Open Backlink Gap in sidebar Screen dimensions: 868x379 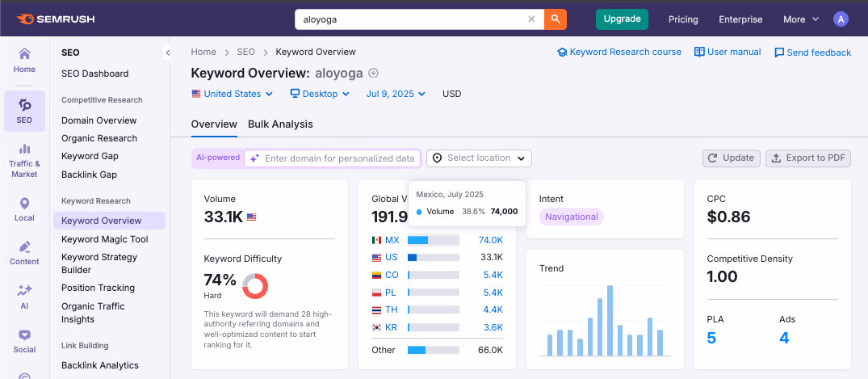click(x=89, y=175)
